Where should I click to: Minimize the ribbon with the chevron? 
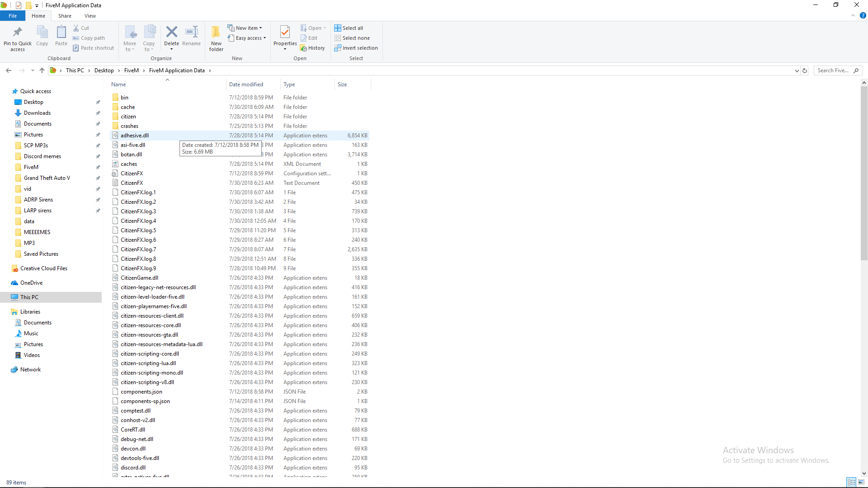pyautogui.click(x=853, y=15)
